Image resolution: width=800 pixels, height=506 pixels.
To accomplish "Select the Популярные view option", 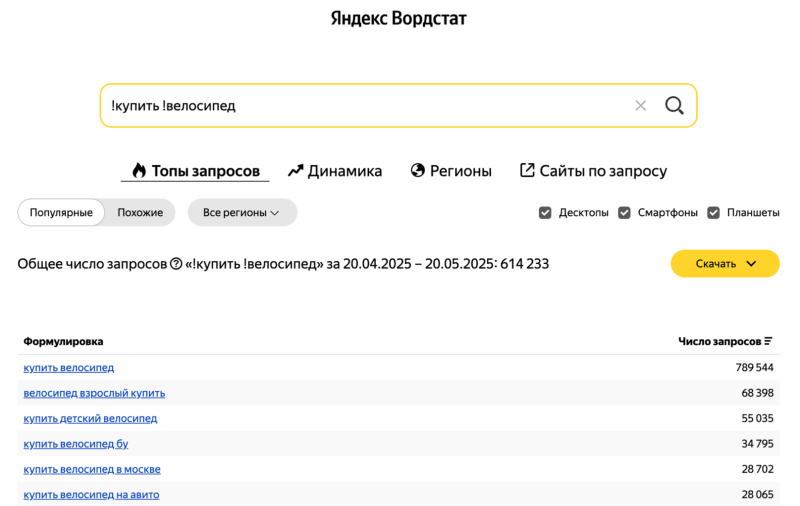I will (x=61, y=213).
